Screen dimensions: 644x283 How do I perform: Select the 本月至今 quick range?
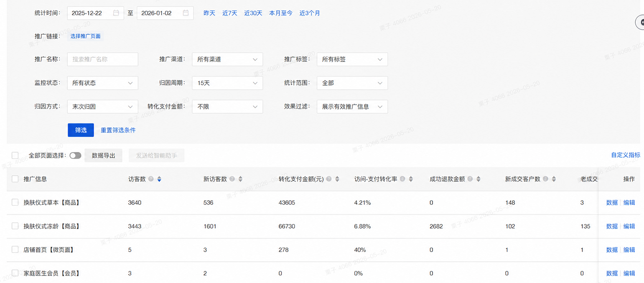281,13
